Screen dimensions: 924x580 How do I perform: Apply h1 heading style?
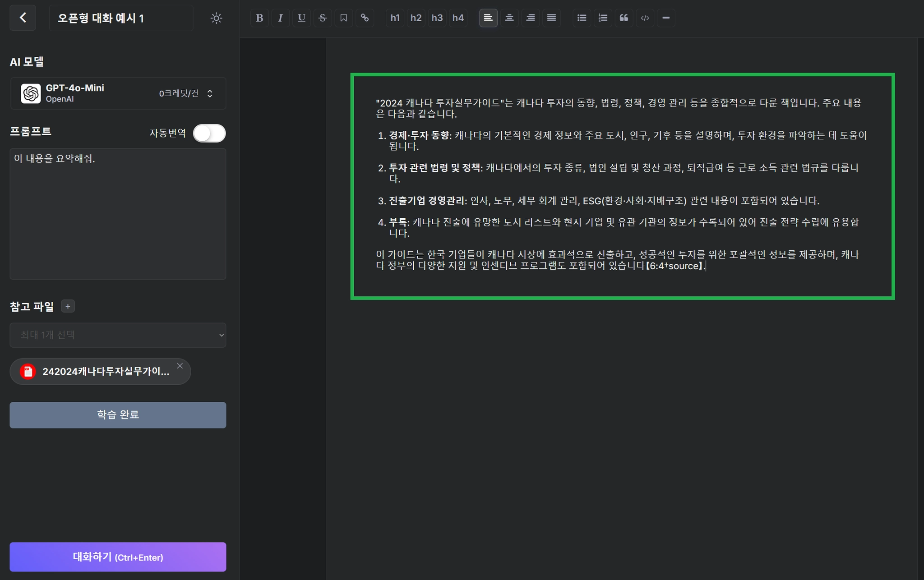click(395, 18)
